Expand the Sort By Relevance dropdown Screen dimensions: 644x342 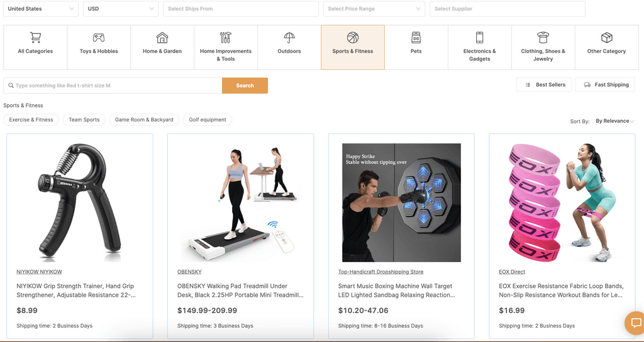pos(614,121)
